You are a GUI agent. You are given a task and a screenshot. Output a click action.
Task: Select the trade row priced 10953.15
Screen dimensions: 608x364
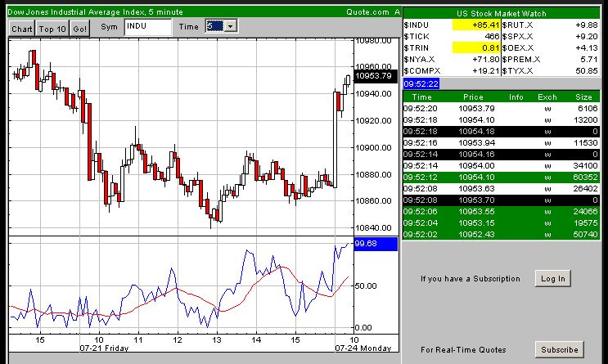pyautogui.click(x=501, y=223)
